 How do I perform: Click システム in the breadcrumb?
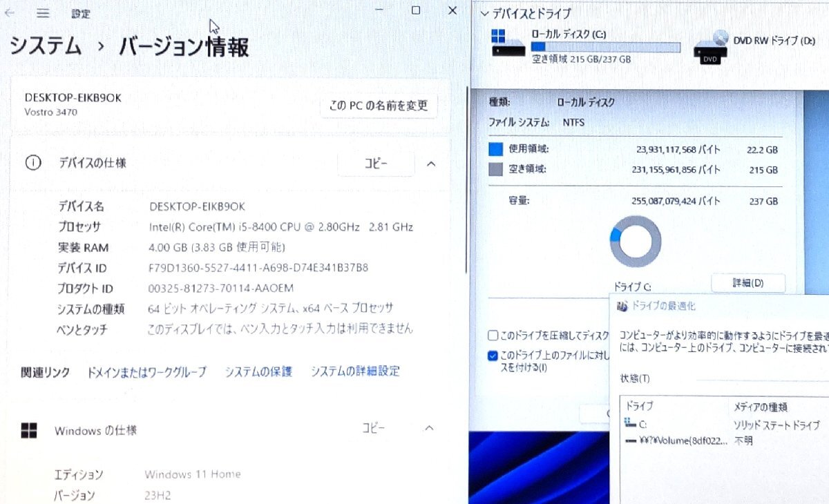click(46, 47)
